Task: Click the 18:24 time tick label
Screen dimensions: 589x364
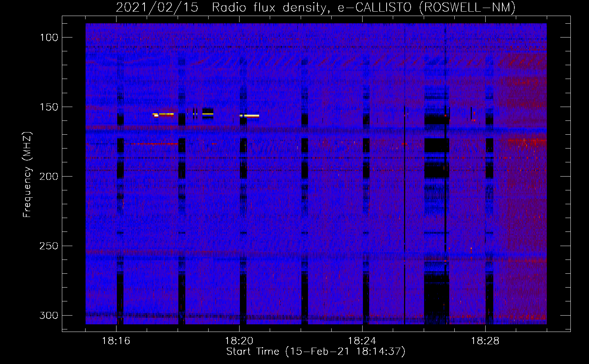Action: [x=362, y=341]
